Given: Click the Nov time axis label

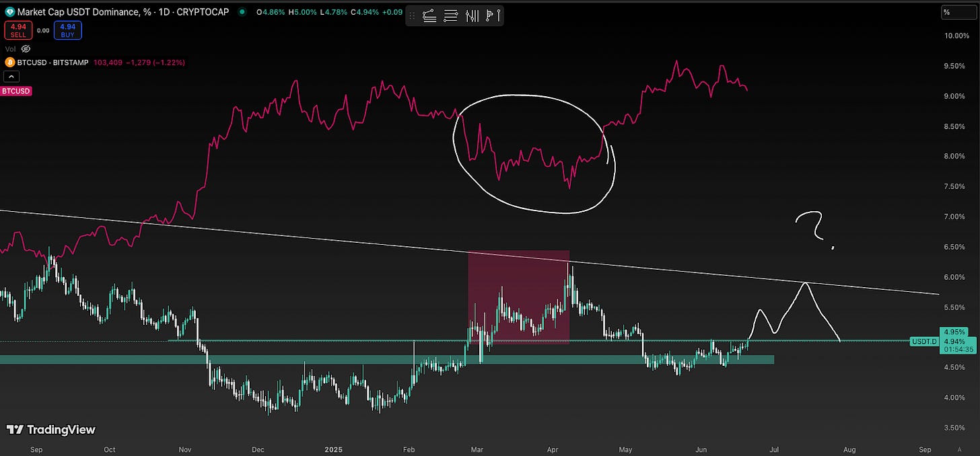Looking at the screenshot, I should (186, 449).
